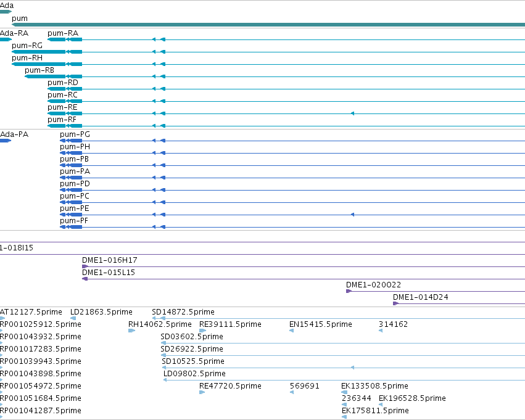The image size is (525, 420).
Task: Click the Ada gene label
Action: 7,6
